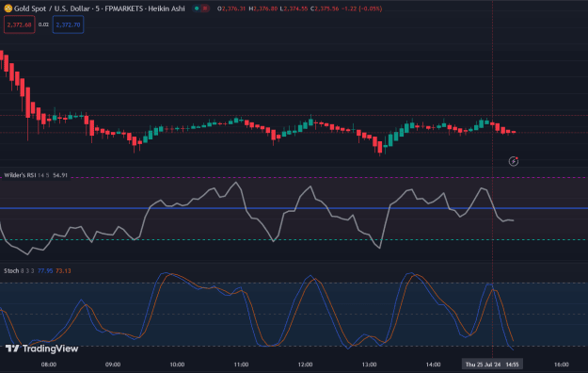
Task: Click the Heikin Ashi chart type label
Action: [x=167, y=8]
